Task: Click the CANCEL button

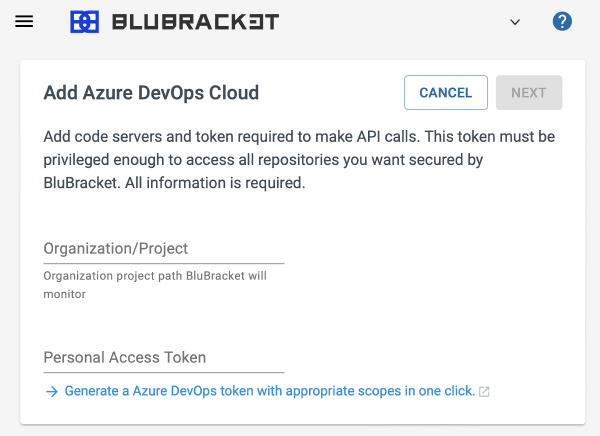Action: click(x=446, y=93)
